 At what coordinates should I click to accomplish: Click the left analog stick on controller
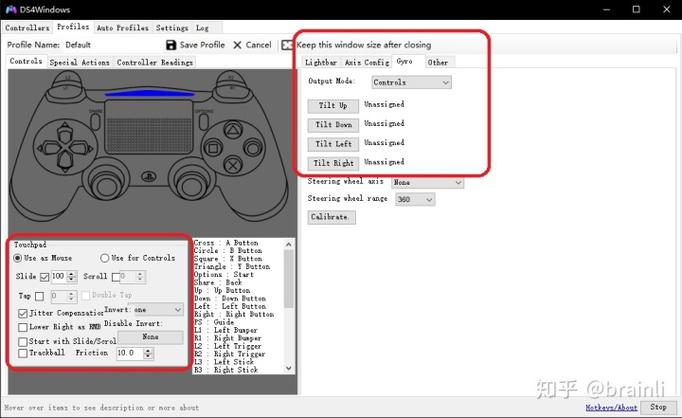tap(105, 184)
